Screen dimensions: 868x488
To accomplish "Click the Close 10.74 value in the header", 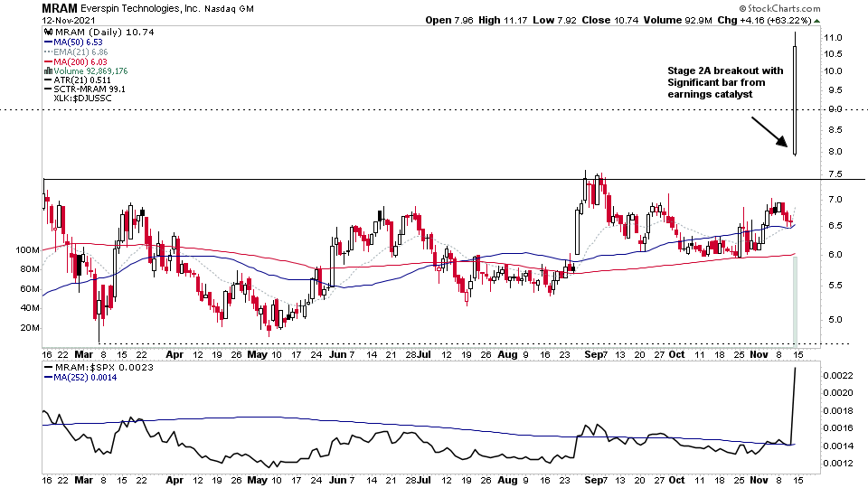I will pos(610,20).
